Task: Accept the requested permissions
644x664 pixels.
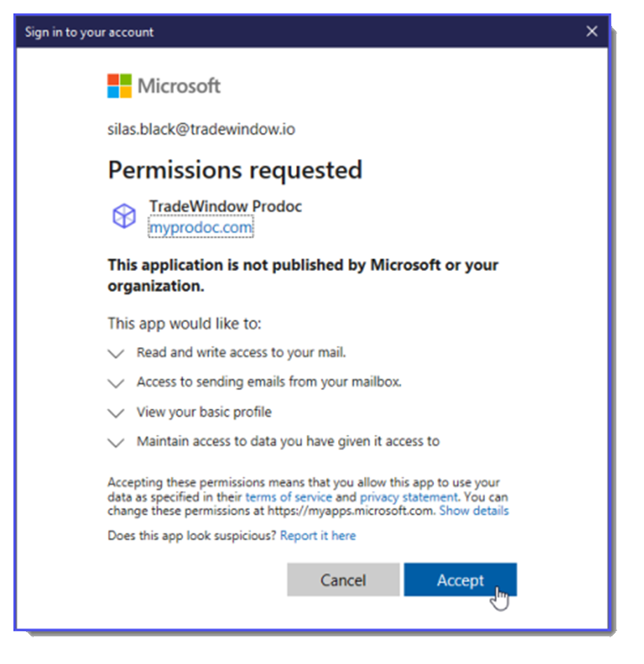Action: [460, 580]
